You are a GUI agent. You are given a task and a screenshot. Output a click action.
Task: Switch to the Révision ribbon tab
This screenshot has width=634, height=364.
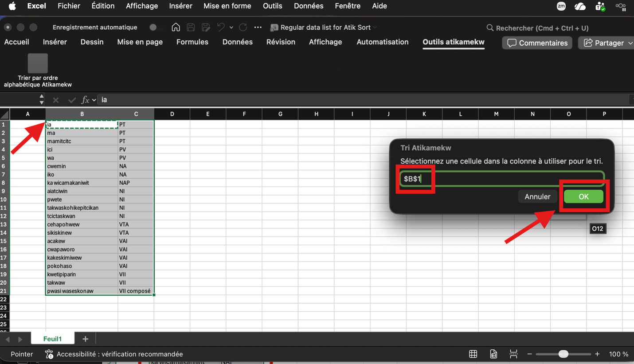tap(281, 42)
